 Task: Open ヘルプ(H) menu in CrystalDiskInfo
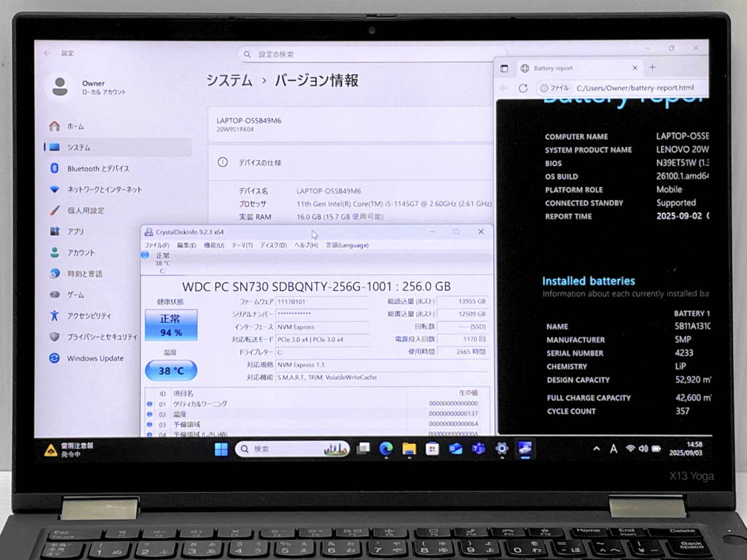[x=306, y=245]
